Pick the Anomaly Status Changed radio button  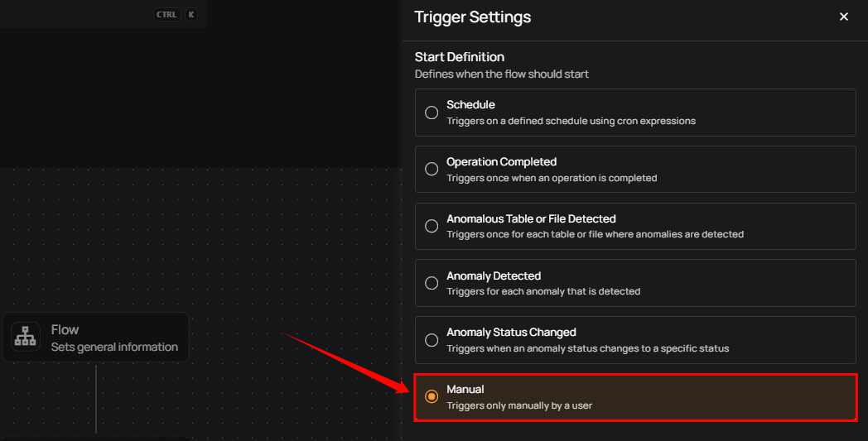pyautogui.click(x=432, y=339)
